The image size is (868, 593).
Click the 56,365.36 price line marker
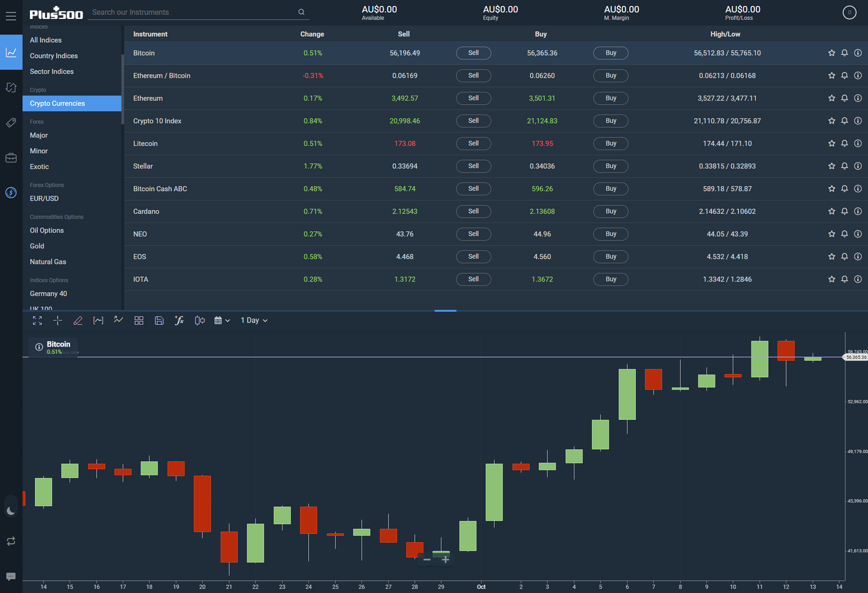tap(856, 358)
